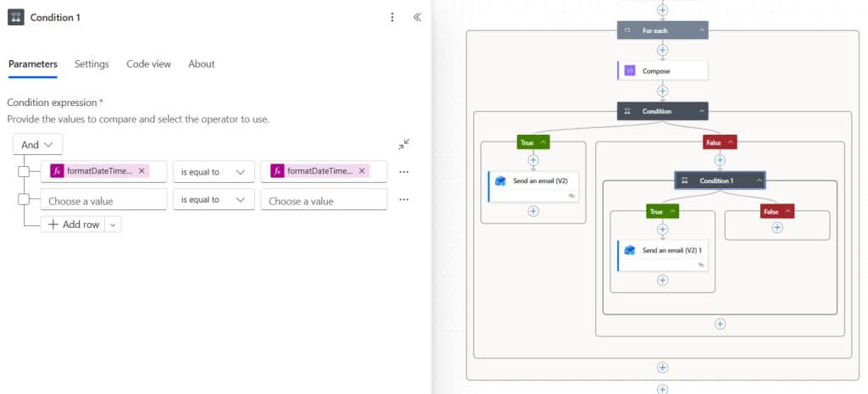Add an action below Send an email (V2)
This screenshot has height=394, width=868.
click(x=533, y=211)
